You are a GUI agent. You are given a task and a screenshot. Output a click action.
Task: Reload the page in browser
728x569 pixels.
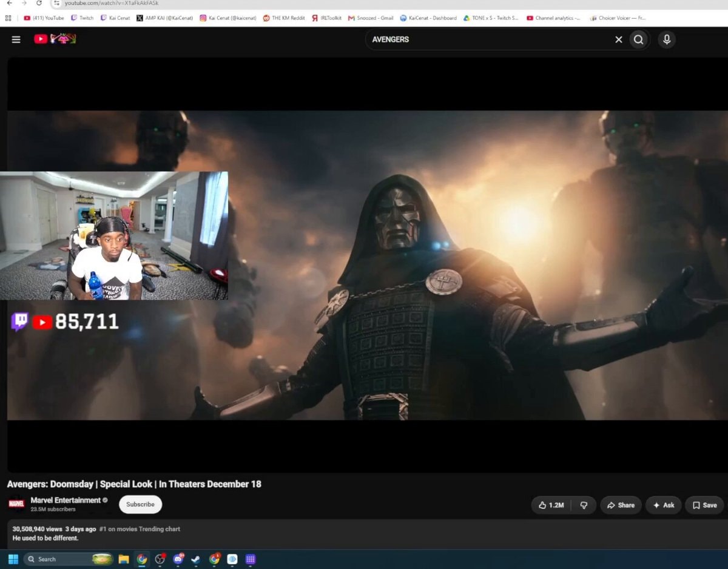(39, 3)
